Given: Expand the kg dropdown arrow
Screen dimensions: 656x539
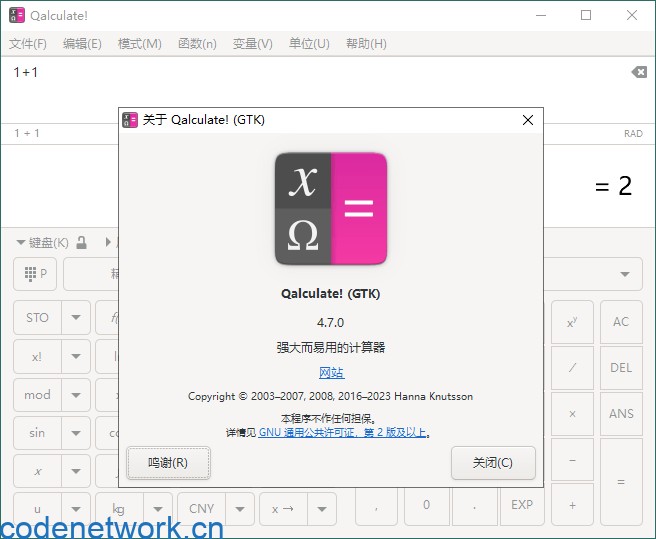Looking at the screenshot, I should click(158, 509).
